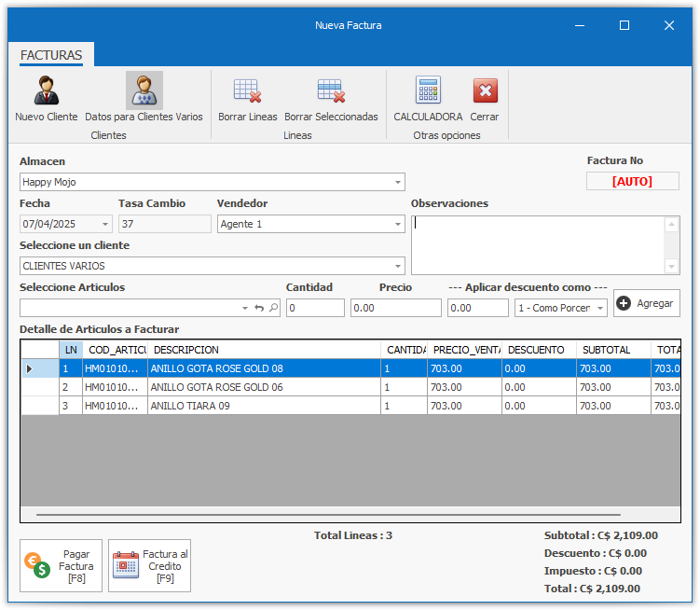
Task: Click the search magnifier in Seleccione Articulos
Action: [x=274, y=308]
